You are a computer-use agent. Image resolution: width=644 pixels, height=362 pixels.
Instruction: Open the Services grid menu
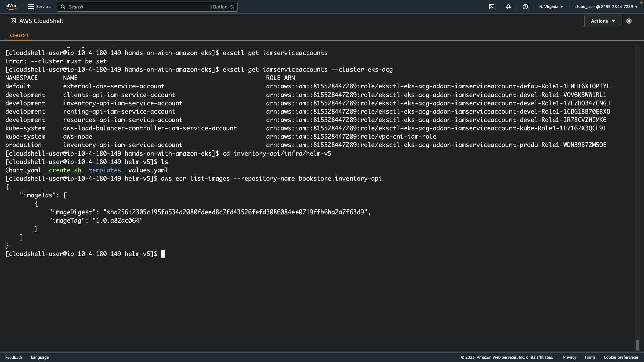click(31, 7)
